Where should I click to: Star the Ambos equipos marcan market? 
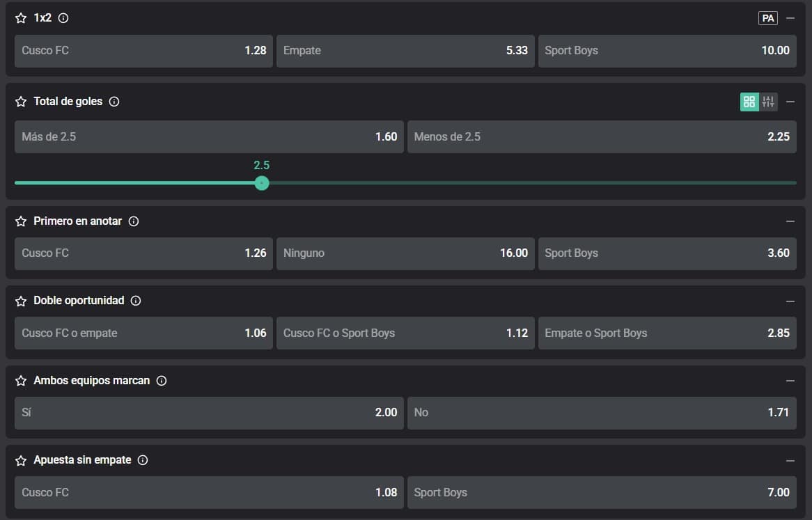tap(21, 381)
